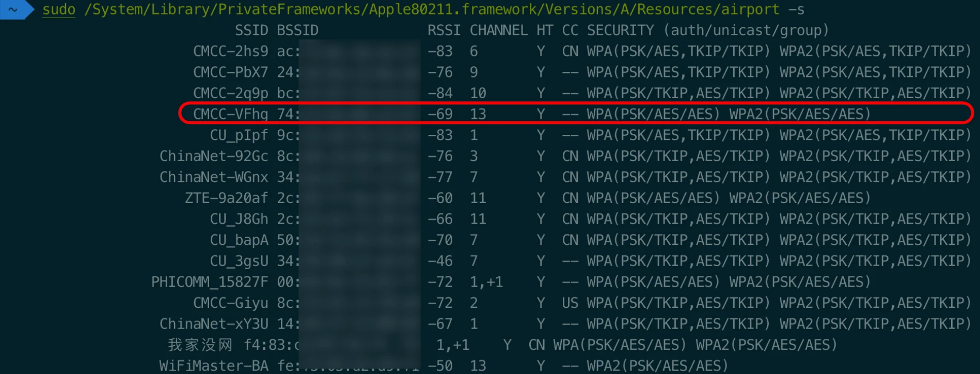This screenshot has height=374, width=980.
Task: Click the ZTE-9a20af SSID entry
Action: pyautogui.click(x=226, y=198)
